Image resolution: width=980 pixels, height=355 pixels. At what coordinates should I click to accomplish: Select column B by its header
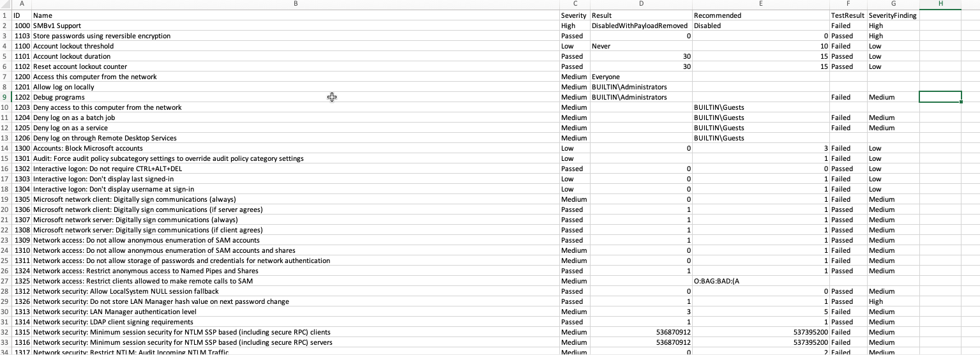[295, 4]
